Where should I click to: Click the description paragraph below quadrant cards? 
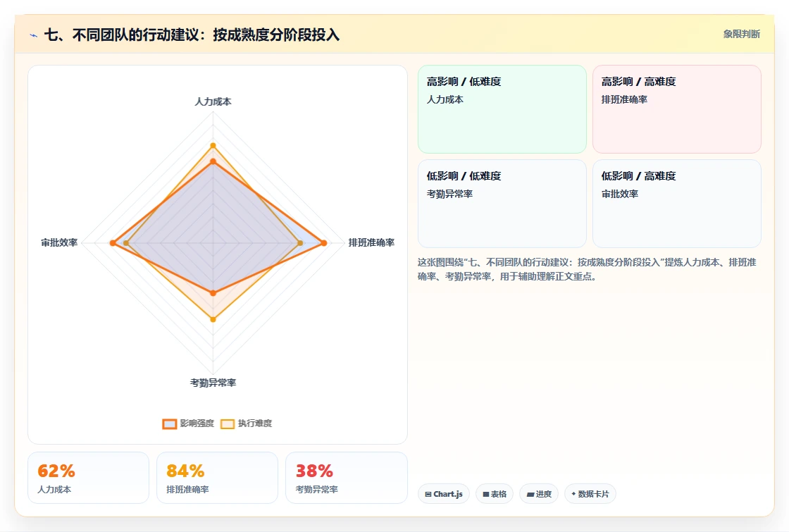point(587,269)
